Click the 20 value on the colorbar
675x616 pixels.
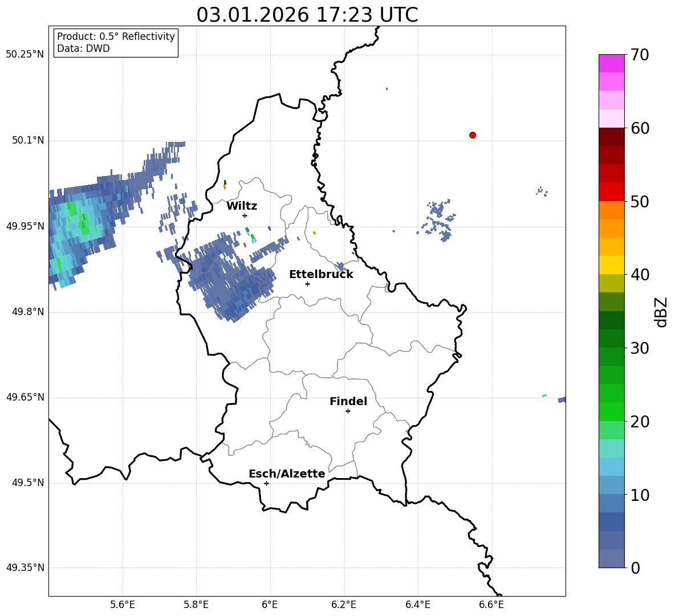click(x=639, y=421)
